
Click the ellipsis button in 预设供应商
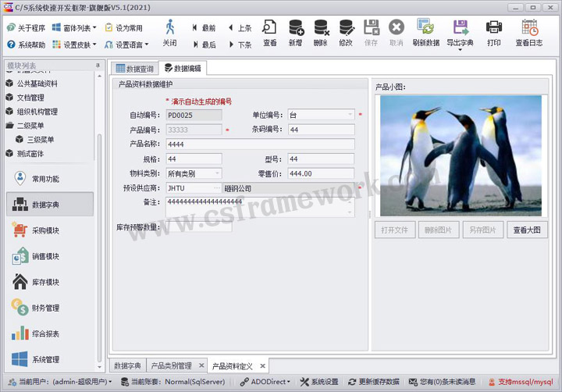pos(216,187)
